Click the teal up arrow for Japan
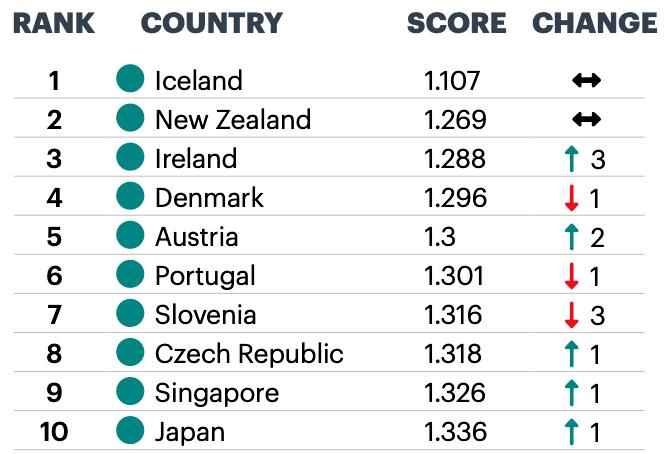664x454 pixels. pos(572,432)
